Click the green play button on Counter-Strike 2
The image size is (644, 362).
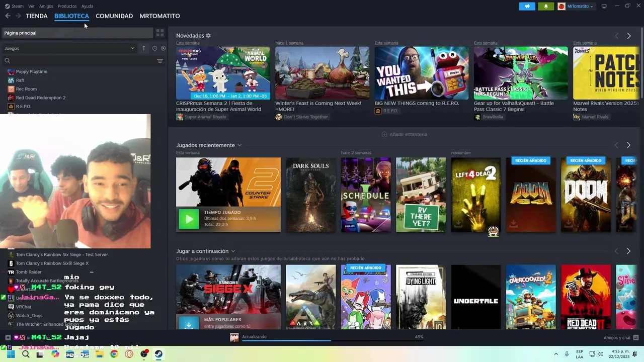point(189,219)
